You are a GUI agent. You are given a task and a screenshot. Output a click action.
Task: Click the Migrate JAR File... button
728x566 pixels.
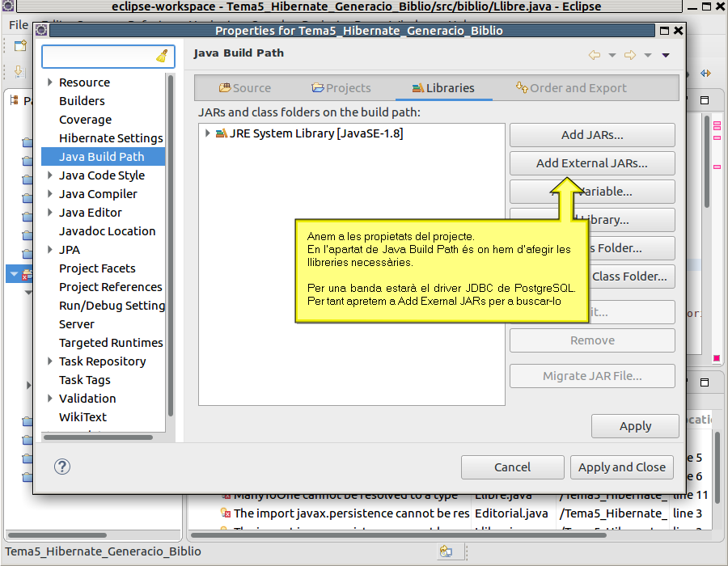592,376
